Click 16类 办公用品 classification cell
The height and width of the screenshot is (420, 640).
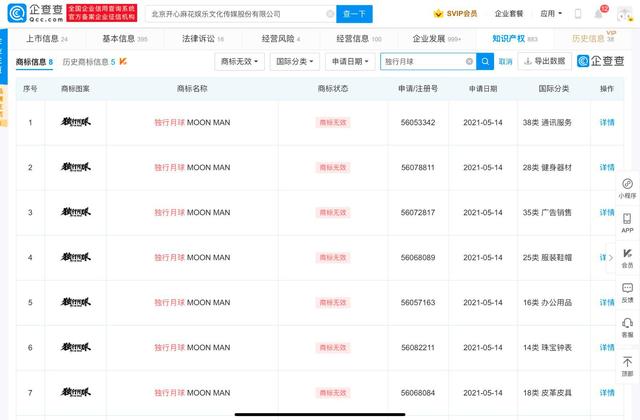coord(547,302)
